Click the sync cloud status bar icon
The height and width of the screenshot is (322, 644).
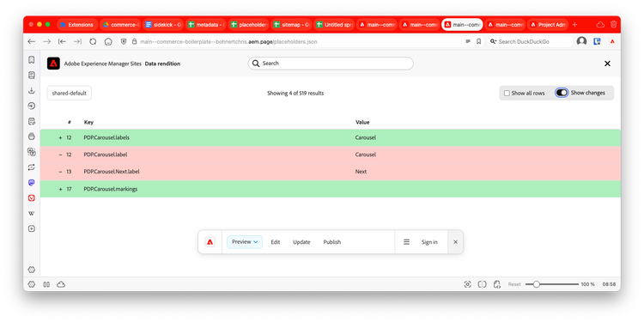[61, 284]
